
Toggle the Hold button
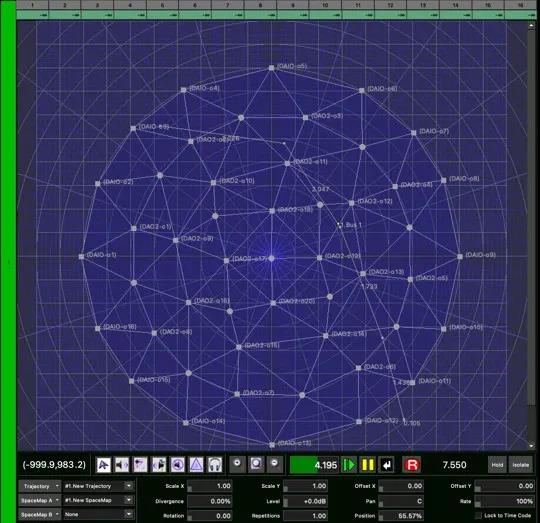[497, 465]
